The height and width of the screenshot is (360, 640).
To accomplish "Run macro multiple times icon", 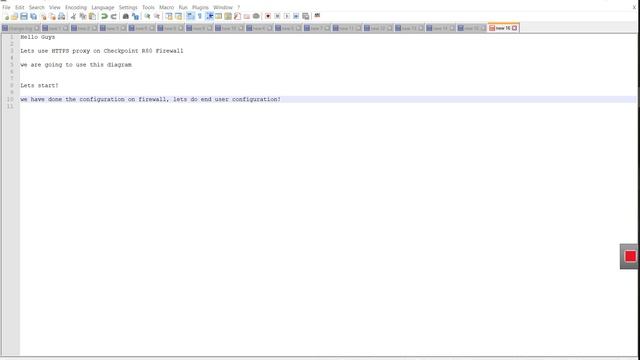I will [x=296, y=16].
